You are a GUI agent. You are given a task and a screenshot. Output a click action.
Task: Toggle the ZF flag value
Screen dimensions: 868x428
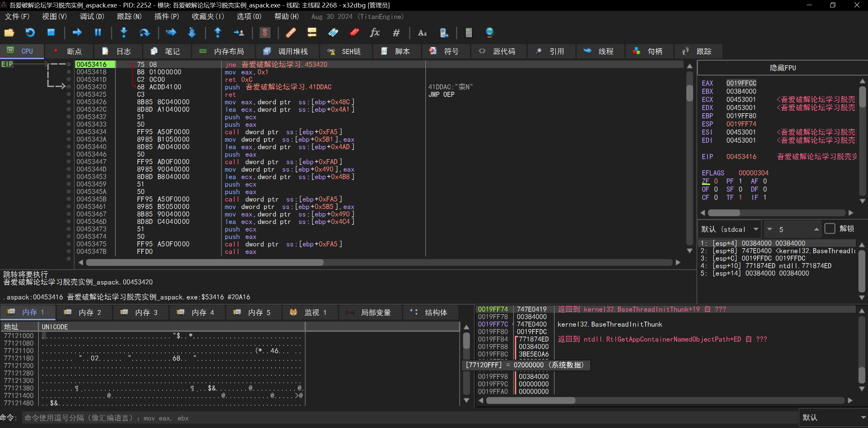pyautogui.click(x=716, y=181)
